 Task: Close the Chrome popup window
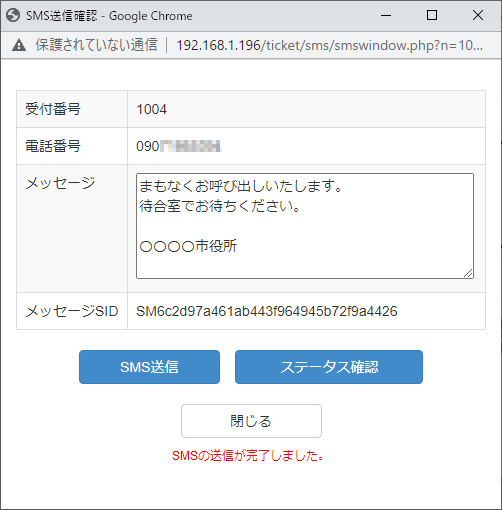tap(478, 15)
